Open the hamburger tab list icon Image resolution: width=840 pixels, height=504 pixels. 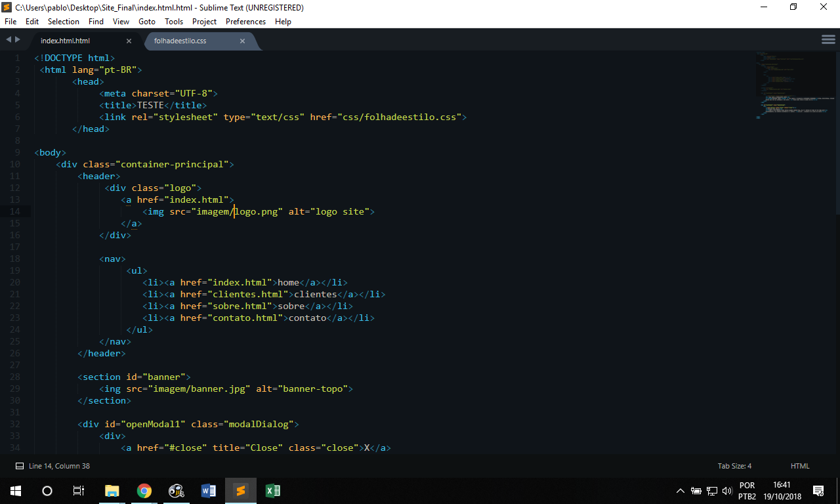point(828,40)
